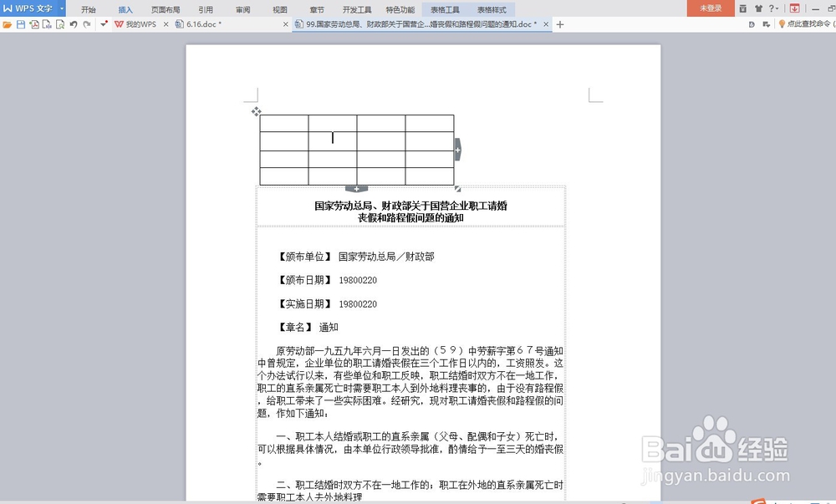The image size is (836, 504).
Task: Open the 引用 ribbon tab
Action: tap(206, 9)
